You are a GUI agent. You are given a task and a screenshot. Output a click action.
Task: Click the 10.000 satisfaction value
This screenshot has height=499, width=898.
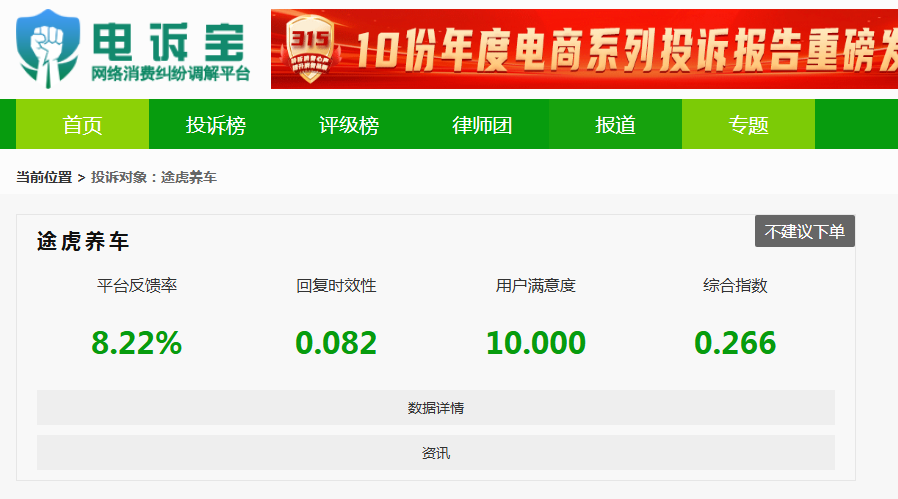click(x=535, y=343)
